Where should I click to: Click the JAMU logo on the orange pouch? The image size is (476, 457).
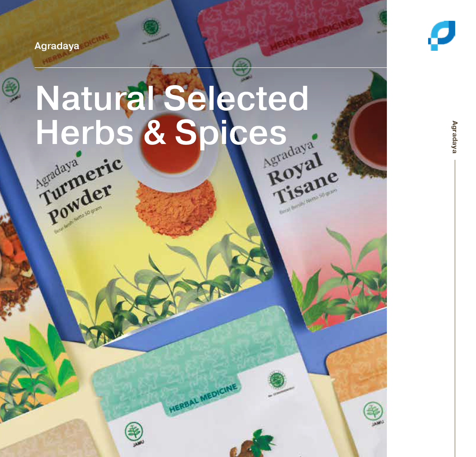pyautogui.click(x=374, y=413)
